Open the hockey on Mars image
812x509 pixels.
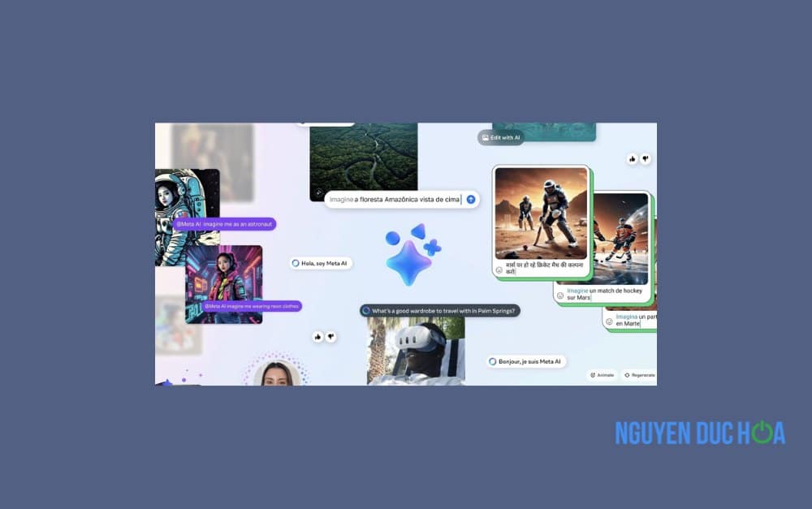(620, 239)
